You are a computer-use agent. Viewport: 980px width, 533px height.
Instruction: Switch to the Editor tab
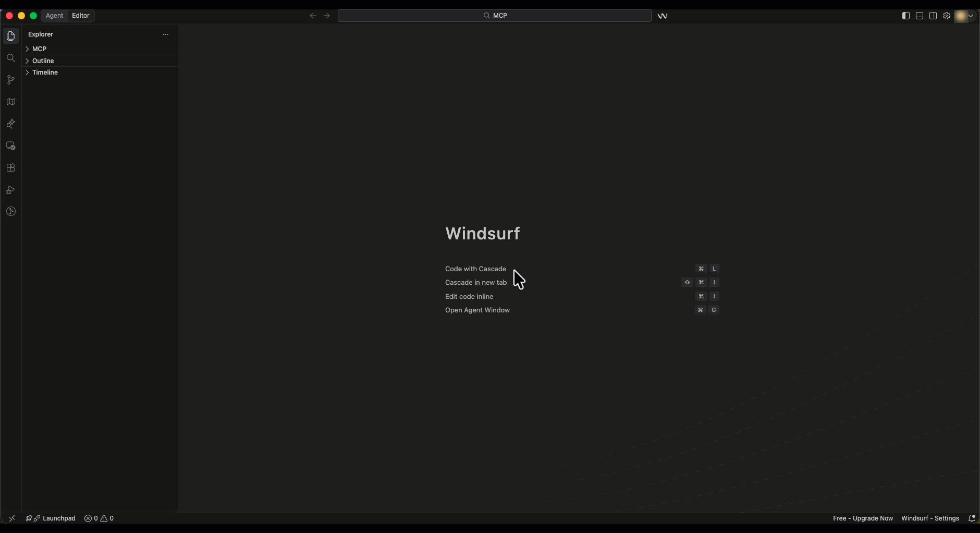click(x=81, y=16)
